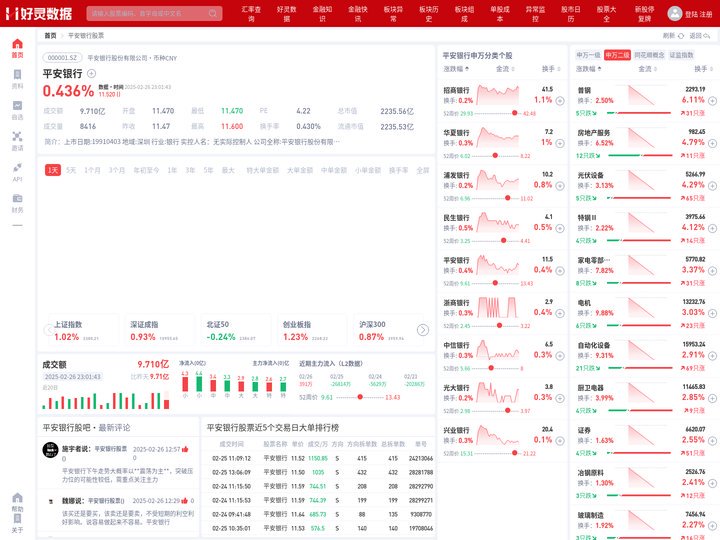The image size is (720, 540).
Task: Select the 最大 chart range
Action: point(228,170)
